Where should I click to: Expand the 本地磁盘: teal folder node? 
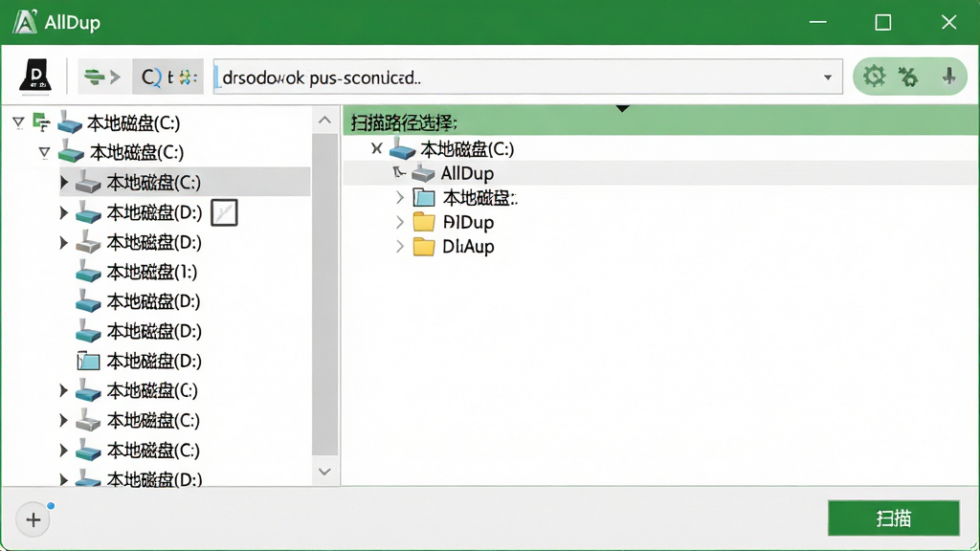[x=400, y=197]
